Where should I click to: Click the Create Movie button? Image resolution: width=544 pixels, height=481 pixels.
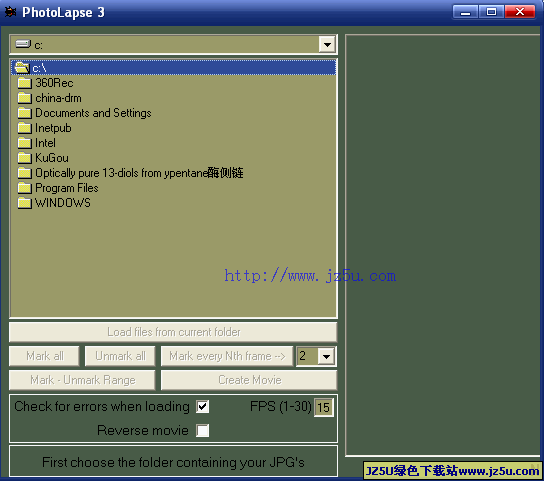coord(249,380)
